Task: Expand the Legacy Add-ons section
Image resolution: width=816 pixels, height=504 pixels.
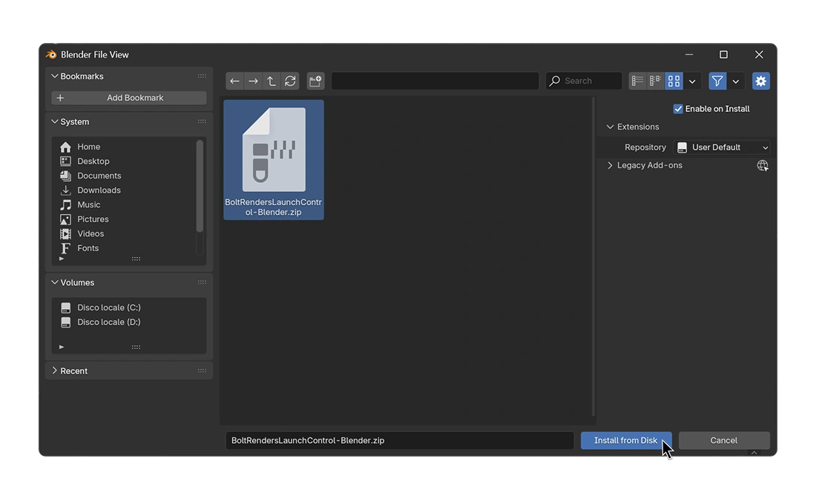Action: click(x=610, y=165)
